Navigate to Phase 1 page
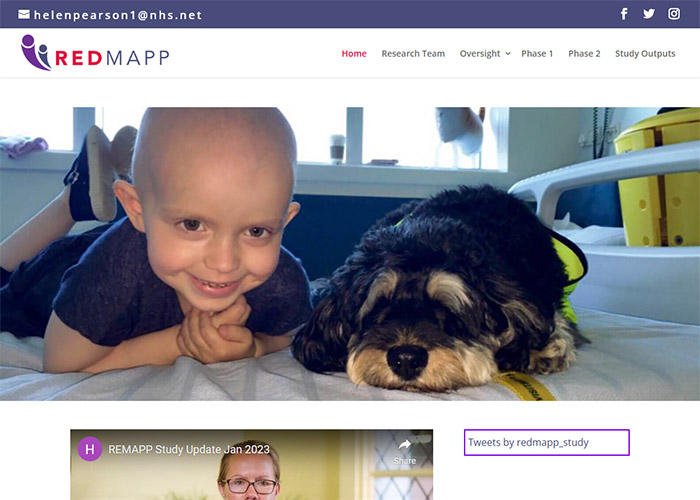This screenshot has width=700, height=500. tap(537, 54)
